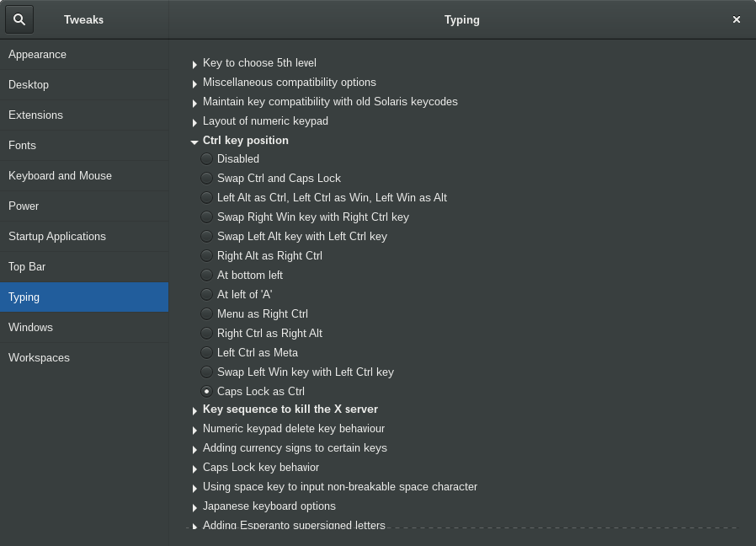Show Startup Applications settings
Image resolution: width=756 pixels, height=546 pixels.
(x=84, y=237)
